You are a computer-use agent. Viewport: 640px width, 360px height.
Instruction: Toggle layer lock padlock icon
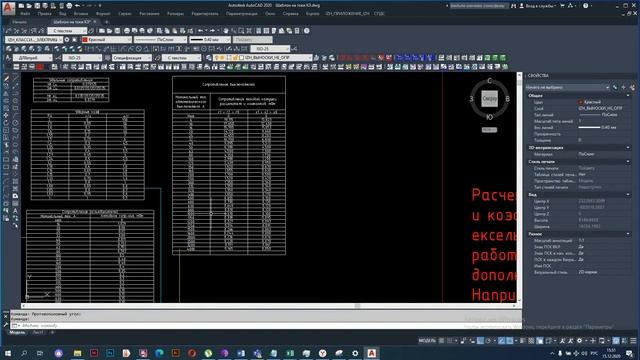(235, 58)
